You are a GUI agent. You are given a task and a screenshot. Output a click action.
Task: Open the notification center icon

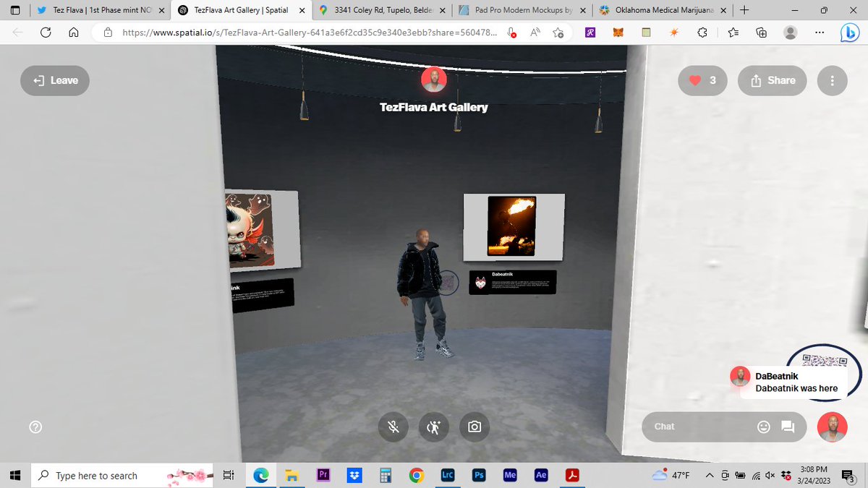pos(848,475)
